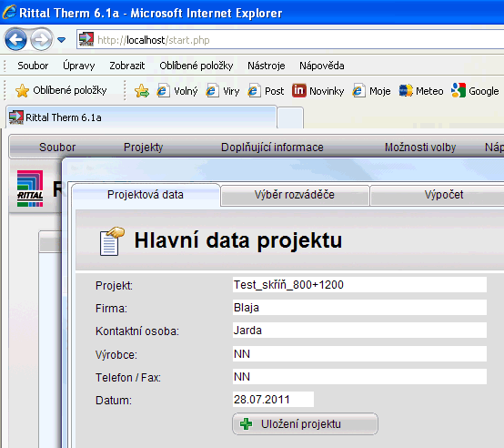The width and height of the screenshot is (504, 448).
Task: Click the Projekt name input field
Action: (359, 285)
